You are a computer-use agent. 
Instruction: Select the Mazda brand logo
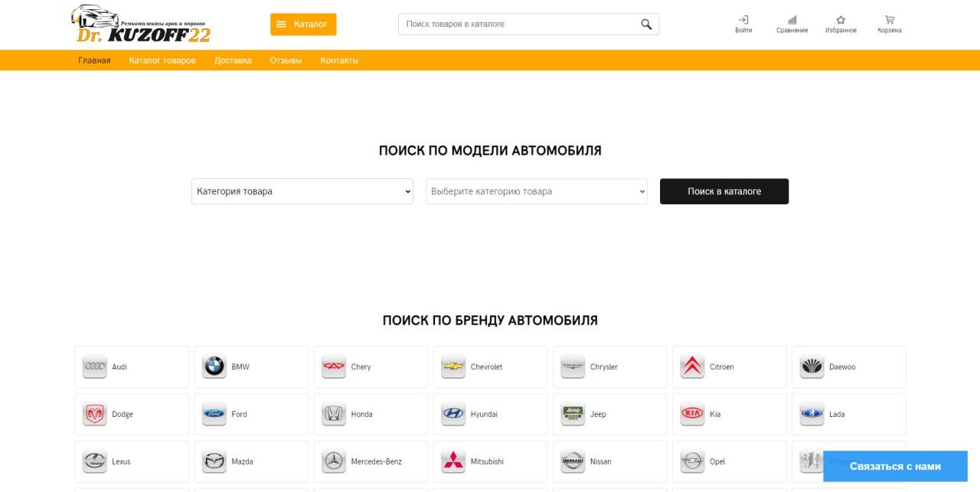point(214,461)
